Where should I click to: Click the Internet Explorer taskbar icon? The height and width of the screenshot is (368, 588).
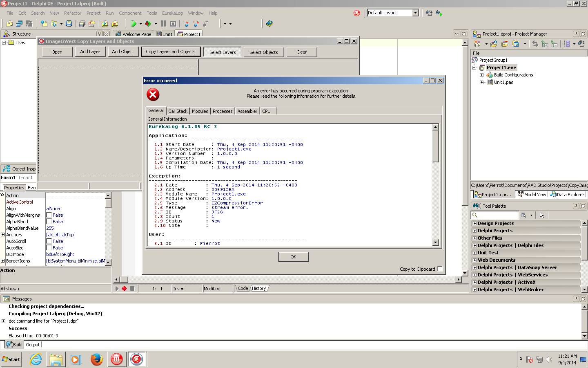(x=36, y=359)
